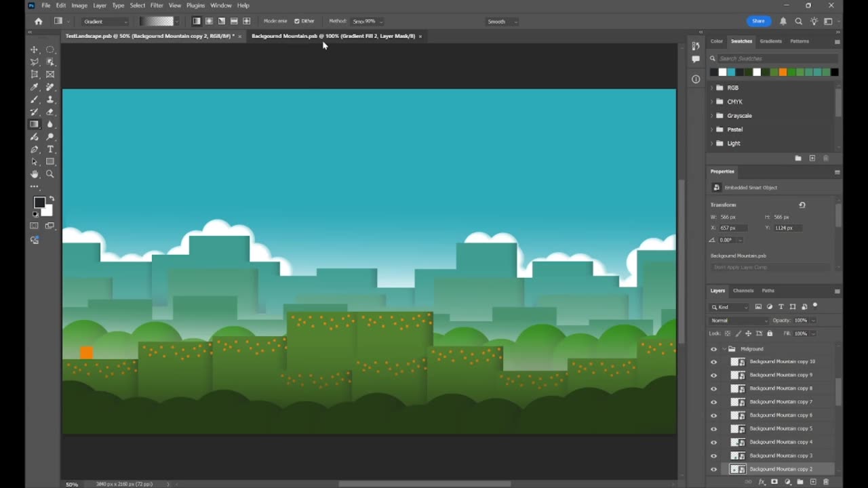This screenshot has height=488, width=868.
Task: Switch to the Channels tab
Action: pyautogui.click(x=743, y=291)
